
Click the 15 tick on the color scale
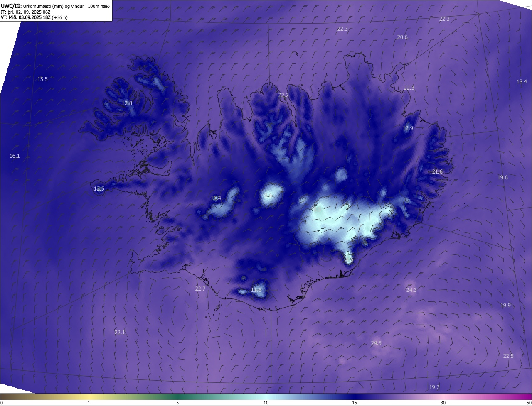(355, 403)
